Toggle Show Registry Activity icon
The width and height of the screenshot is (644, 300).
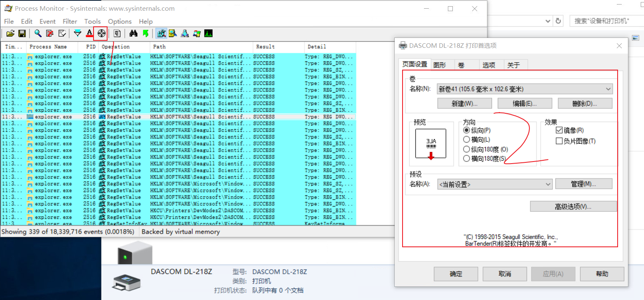[x=161, y=33]
